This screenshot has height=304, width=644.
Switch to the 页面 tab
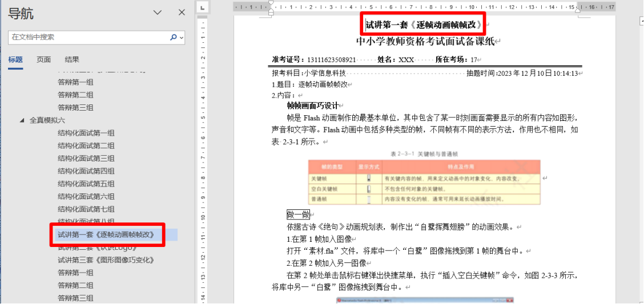click(44, 60)
